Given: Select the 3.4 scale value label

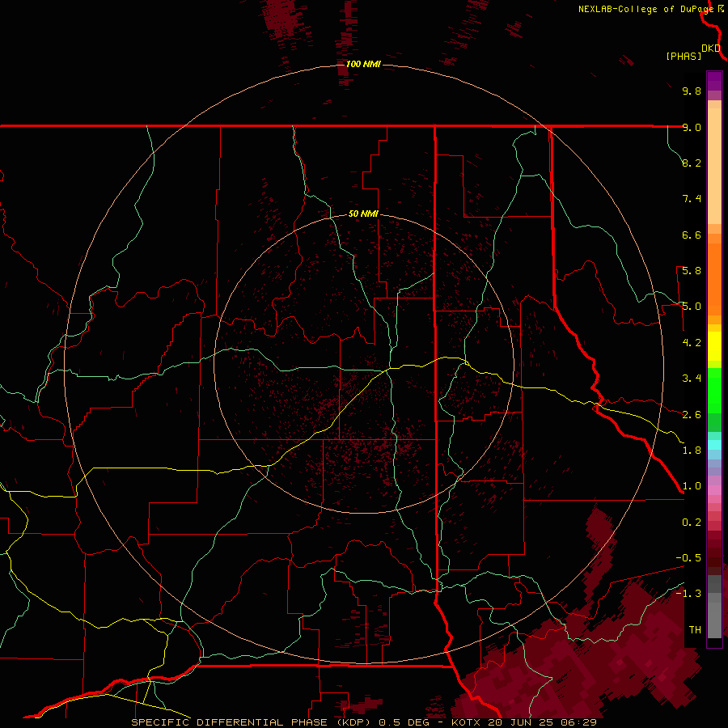Looking at the screenshot, I should pyautogui.click(x=692, y=379).
